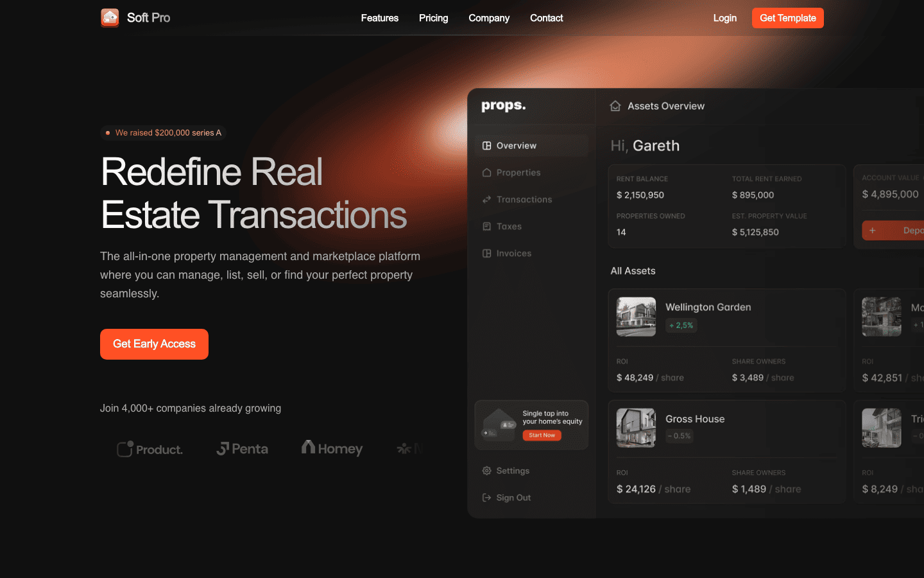Click the $ 24,126 / share ROI value
The image size is (924, 578).
coord(654,489)
